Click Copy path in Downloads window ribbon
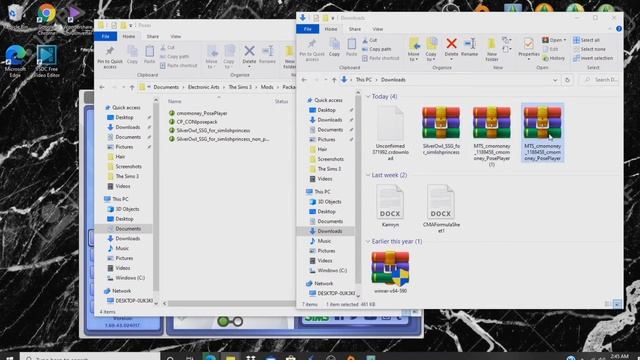The height and width of the screenshot is (360, 640). [376, 49]
